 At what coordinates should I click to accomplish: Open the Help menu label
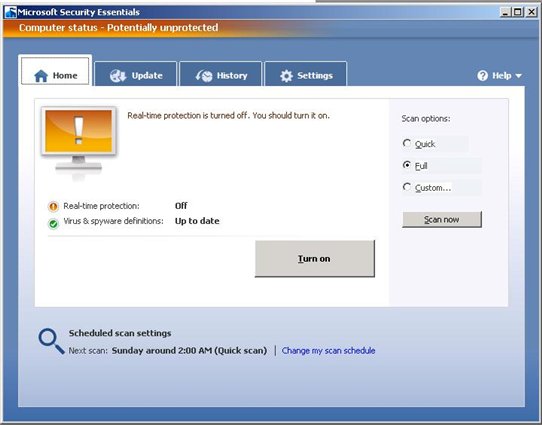[x=502, y=76]
